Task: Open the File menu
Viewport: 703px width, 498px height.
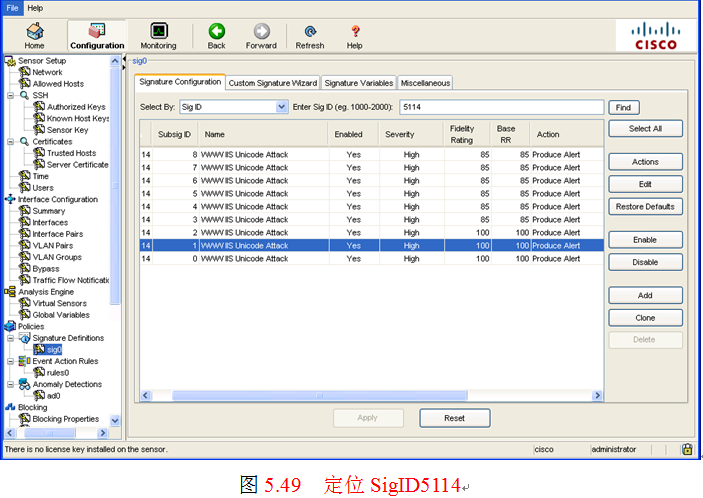Action: pos(12,8)
